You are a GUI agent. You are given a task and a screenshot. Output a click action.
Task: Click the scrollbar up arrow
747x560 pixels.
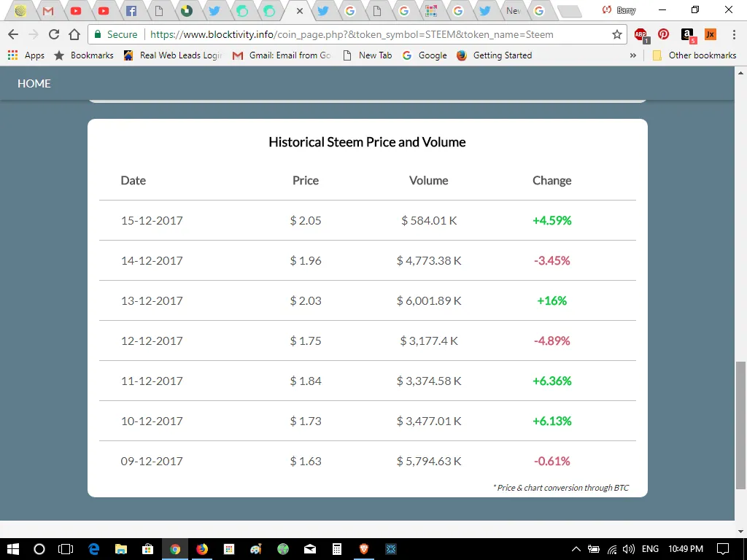coord(740,73)
